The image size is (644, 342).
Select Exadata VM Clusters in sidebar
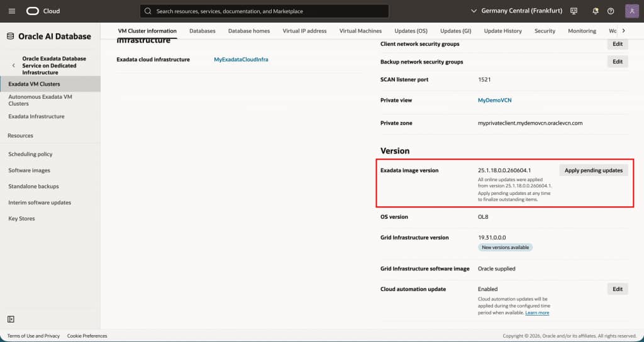[50, 84]
